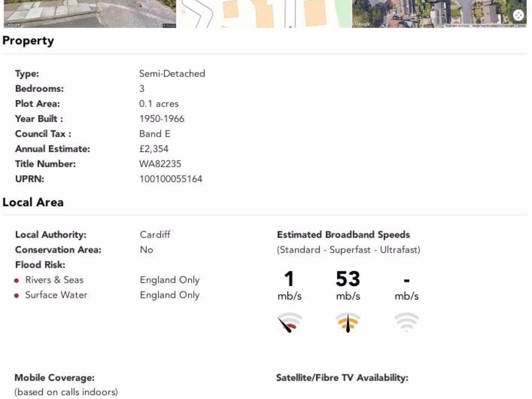The image size is (532, 399).
Task: Select the title number WA82235
Action: (160, 164)
